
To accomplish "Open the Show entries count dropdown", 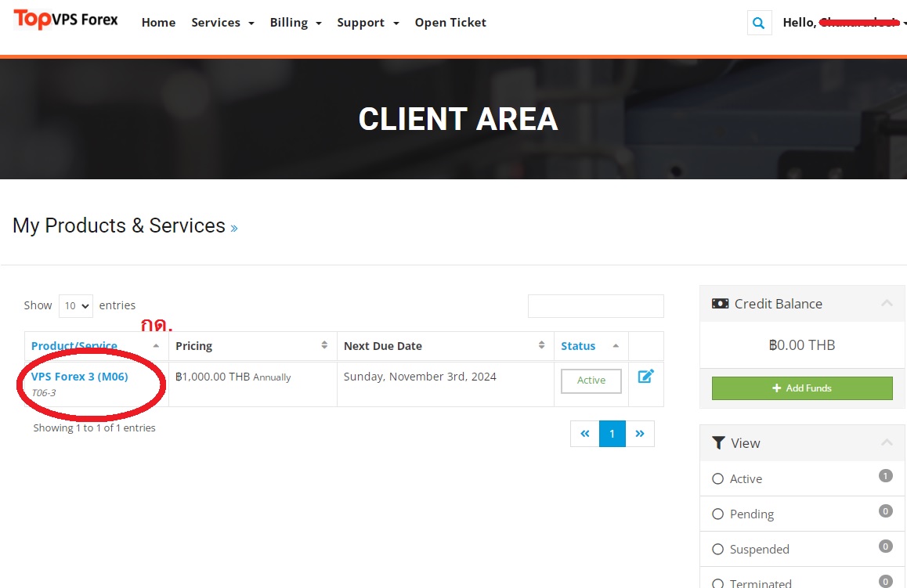I will 76,305.
